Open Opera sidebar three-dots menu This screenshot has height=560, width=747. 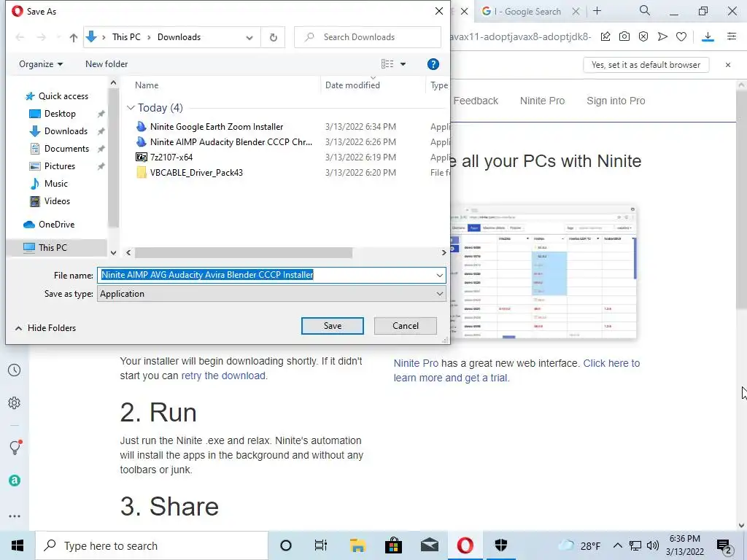[15, 516]
